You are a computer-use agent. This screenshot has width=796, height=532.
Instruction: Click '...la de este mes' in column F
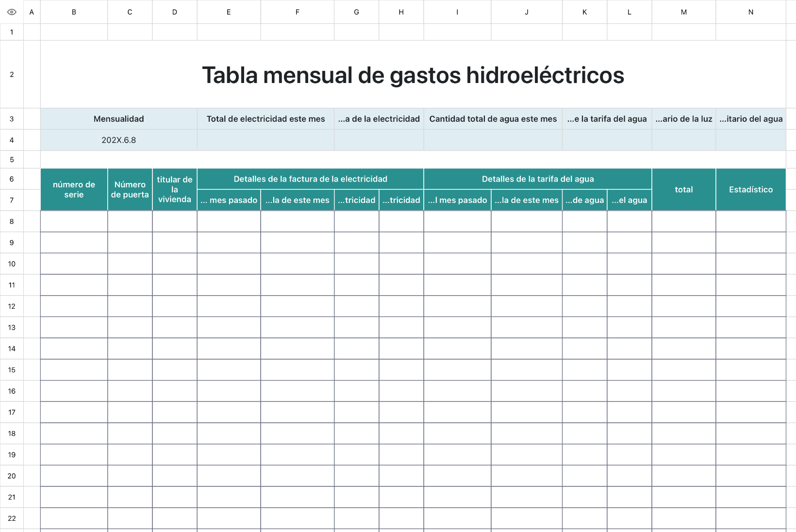click(x=297, y=200)
